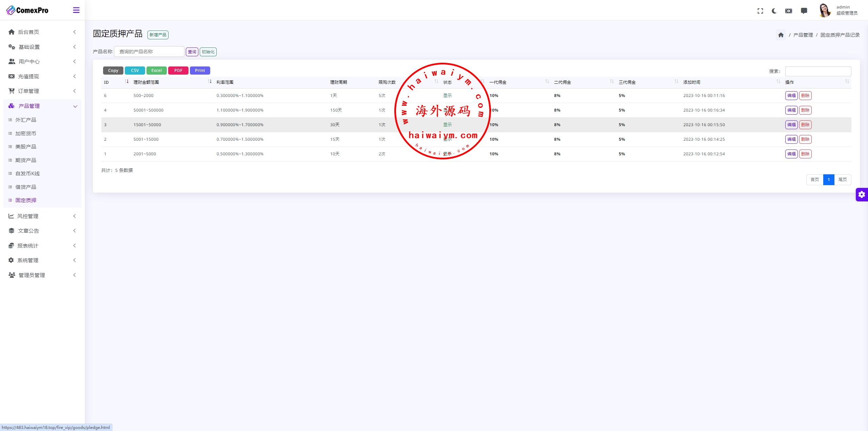Click breadcrumb home icon
This screenshot has height=431, width=868.
tap(781, 35)
